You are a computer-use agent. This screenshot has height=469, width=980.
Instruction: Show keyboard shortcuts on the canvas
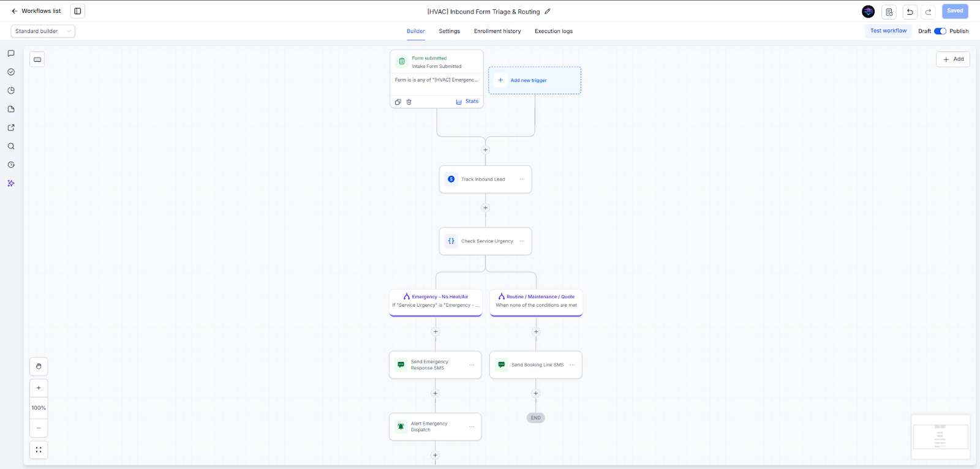[37, 59]
